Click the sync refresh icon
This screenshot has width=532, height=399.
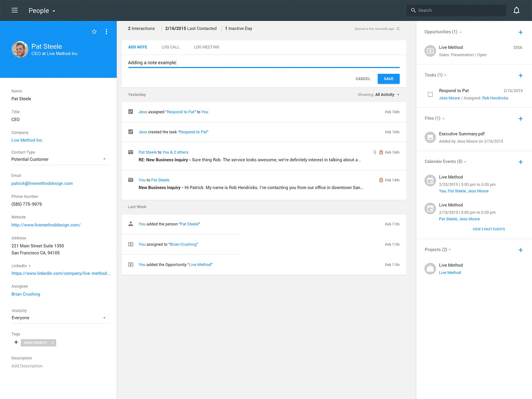pos(398,29)
